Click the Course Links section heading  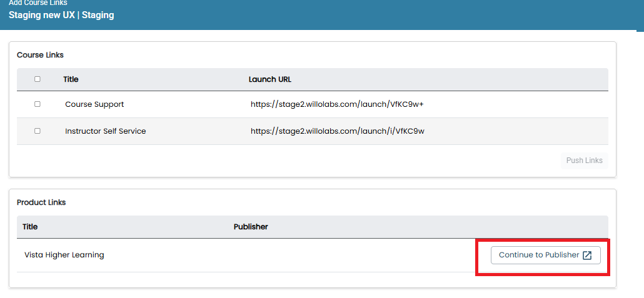40,54
